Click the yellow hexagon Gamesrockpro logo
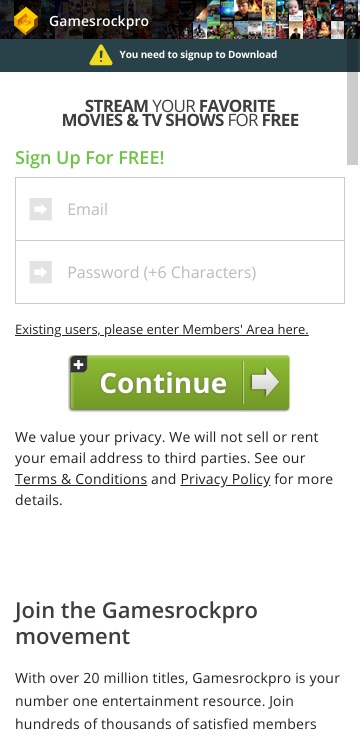The height and width of the screenshot is (740, 360). coord(25,21)
